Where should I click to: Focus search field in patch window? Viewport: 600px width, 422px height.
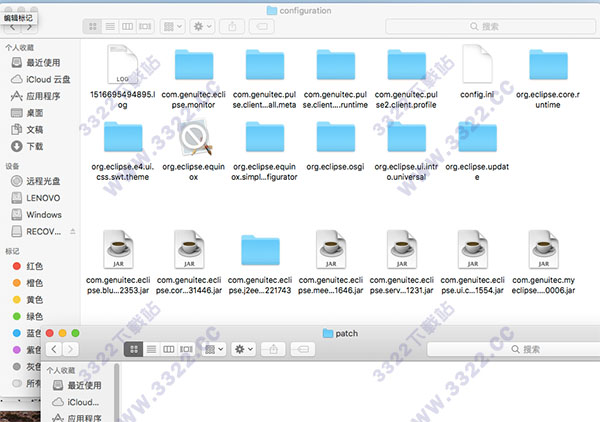514,349
